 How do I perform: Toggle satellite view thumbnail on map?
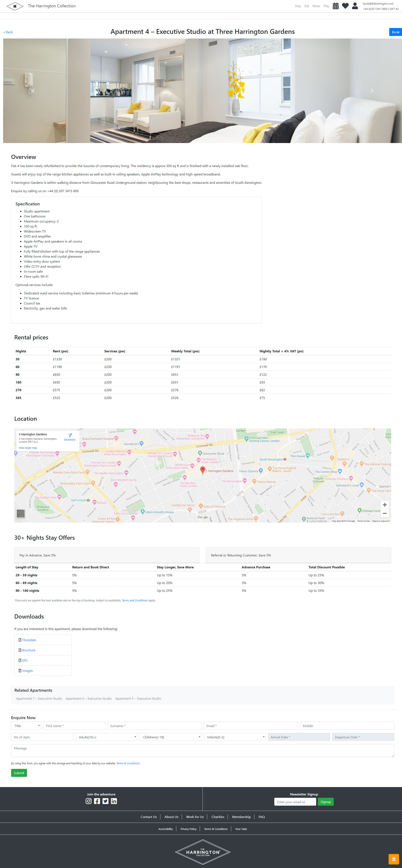(21, 513)
